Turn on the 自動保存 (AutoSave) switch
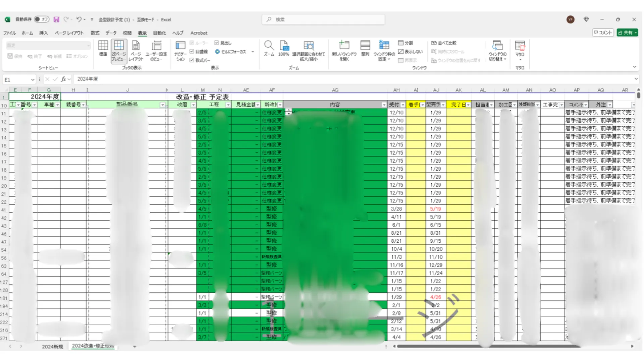 (41, 19)
